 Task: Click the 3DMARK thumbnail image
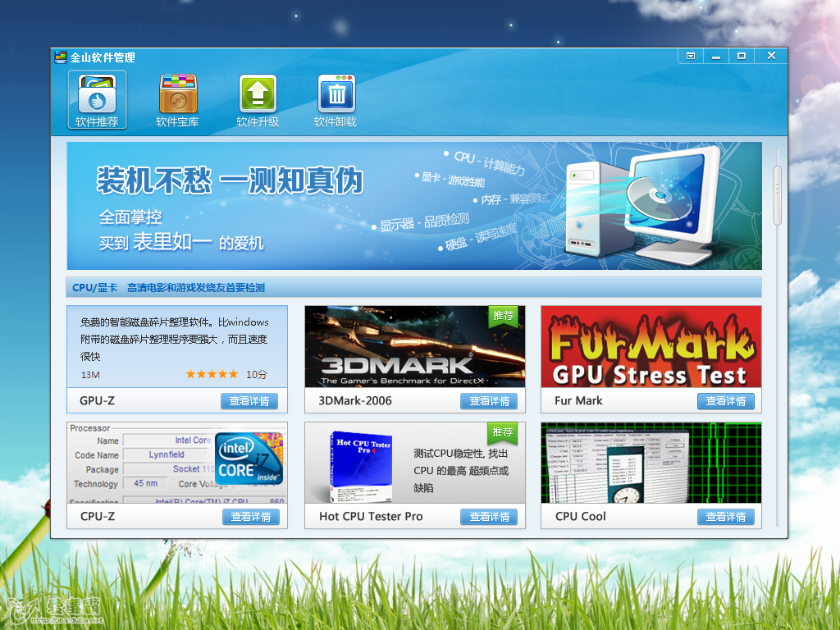point(414,347)
